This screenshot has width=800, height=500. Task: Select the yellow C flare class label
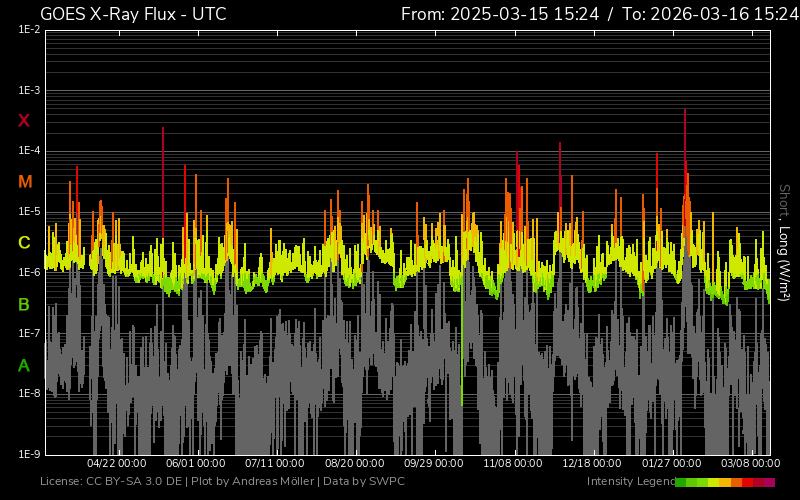tap(24, 243)
